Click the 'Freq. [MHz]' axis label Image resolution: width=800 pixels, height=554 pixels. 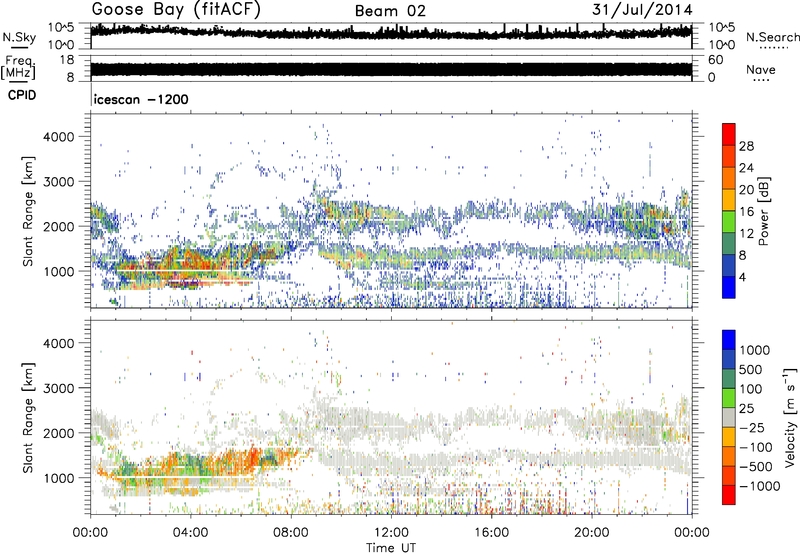18,68
